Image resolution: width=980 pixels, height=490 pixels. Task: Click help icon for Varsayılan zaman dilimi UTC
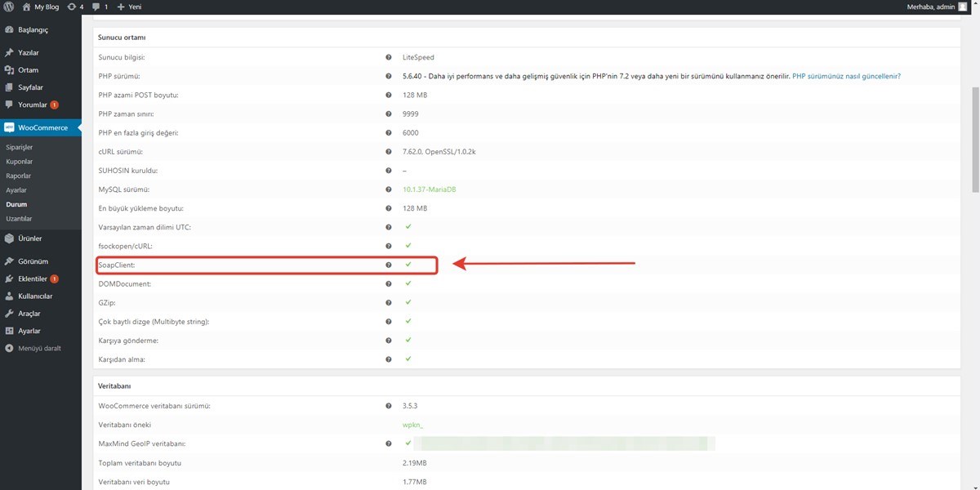pyautogui.click(x=389, y=227)
